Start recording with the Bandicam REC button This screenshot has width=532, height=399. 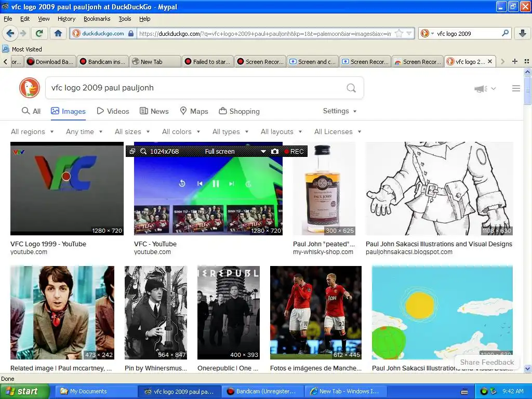click(294, 151)
